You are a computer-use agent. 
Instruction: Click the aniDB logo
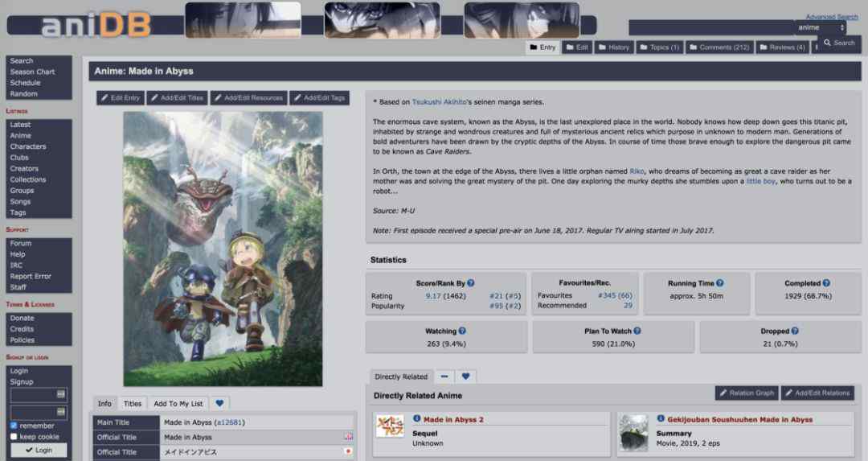tap(96, 26)
